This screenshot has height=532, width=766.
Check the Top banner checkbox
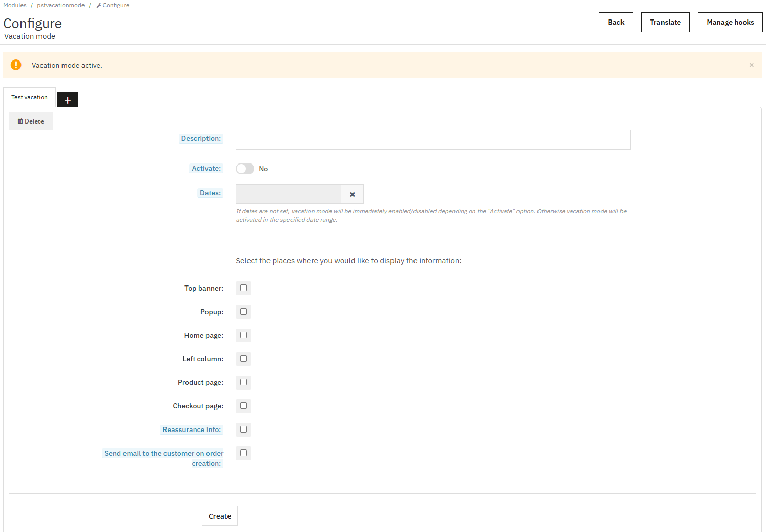tap(243, 288)
